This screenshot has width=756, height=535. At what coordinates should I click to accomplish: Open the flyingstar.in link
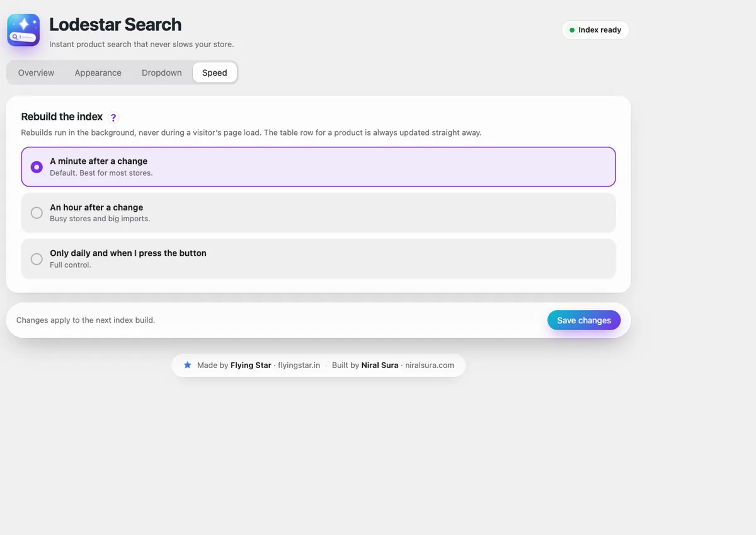[299, 365]
